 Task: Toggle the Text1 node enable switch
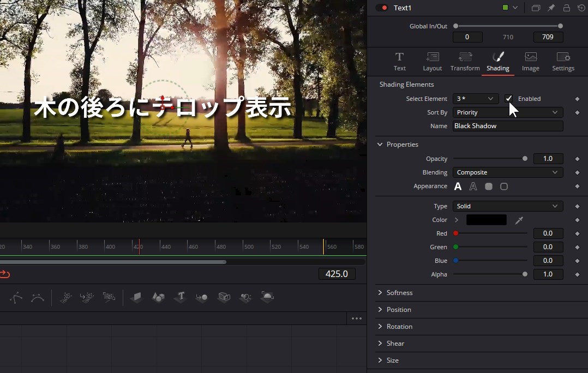click(382, 8)
